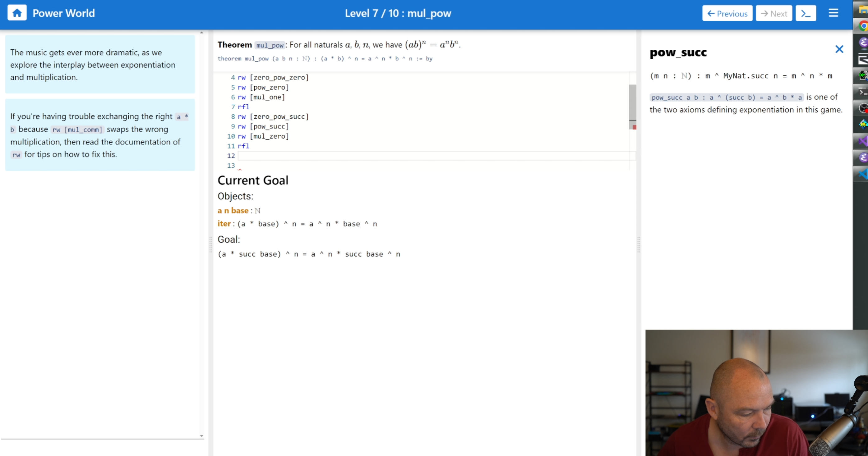Open File Explorer from the taskbar

click(863, 10)
